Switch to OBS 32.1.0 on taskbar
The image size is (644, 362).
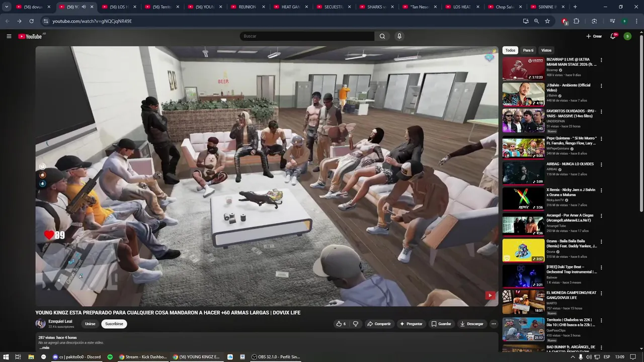pos(276,357)
